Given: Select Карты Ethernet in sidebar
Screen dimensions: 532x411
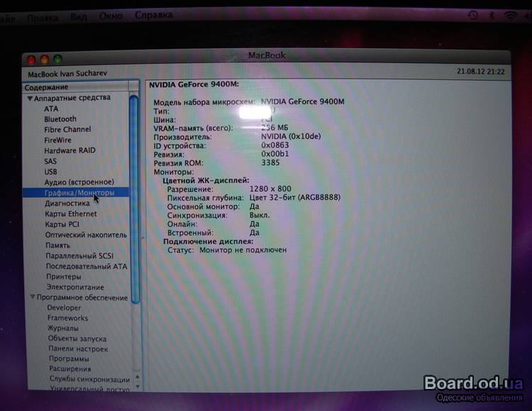Looking at the screenshot, I should pos(71,214).
